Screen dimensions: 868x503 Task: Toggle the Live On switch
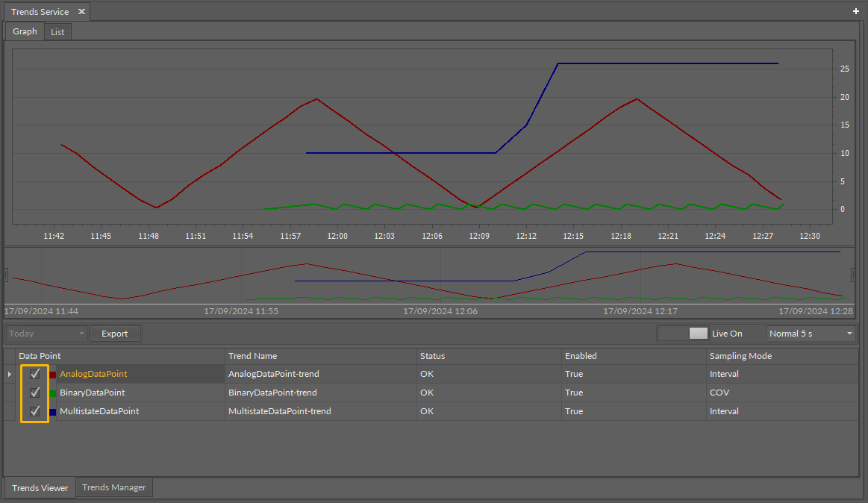[x=682, y=334]
